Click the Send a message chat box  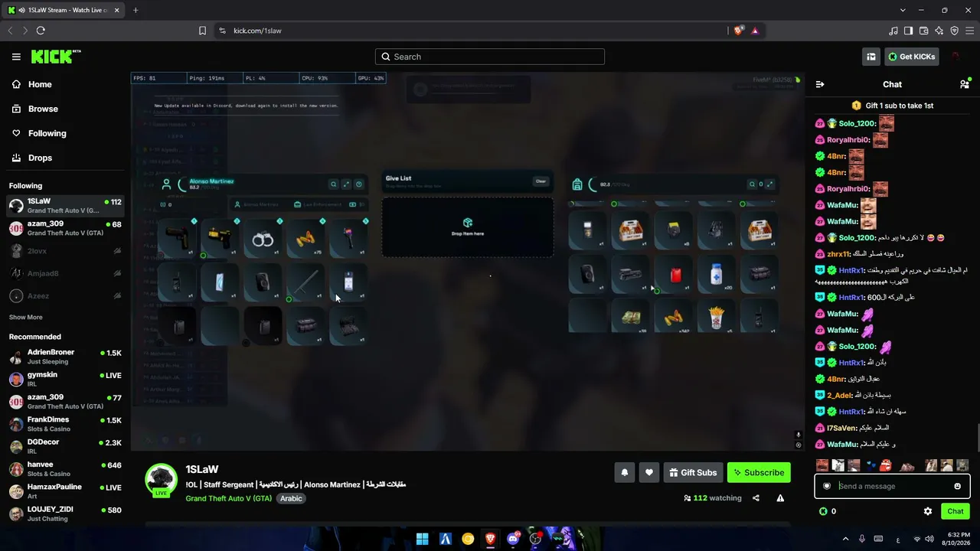click(x=892, y=486)
